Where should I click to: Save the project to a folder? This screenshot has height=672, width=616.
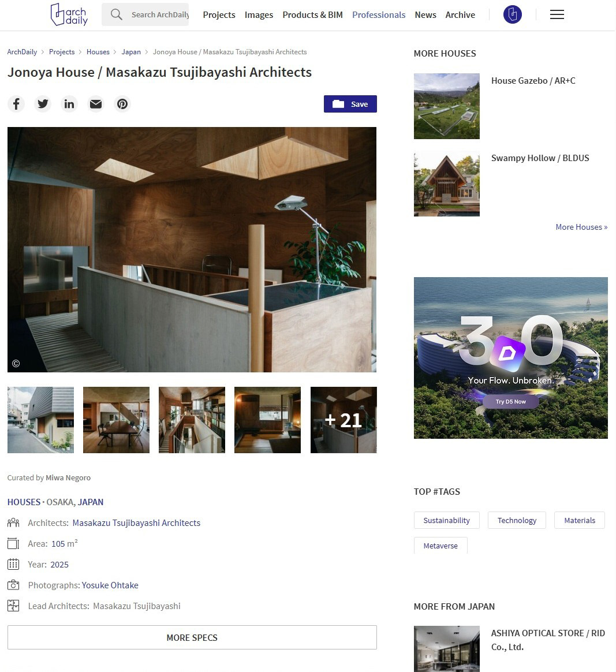pos(350,104)
